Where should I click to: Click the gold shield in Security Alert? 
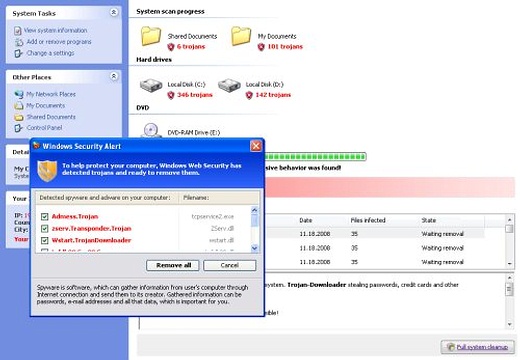(47, 171)
